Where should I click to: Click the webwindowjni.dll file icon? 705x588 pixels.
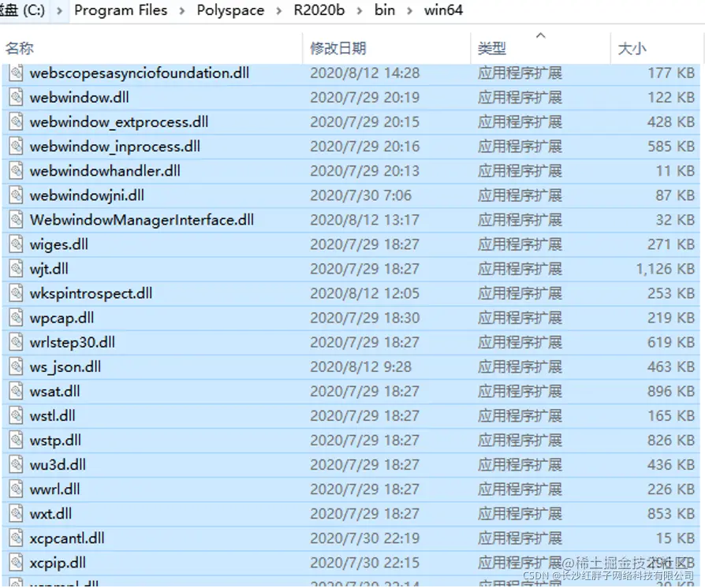[17, 195]
